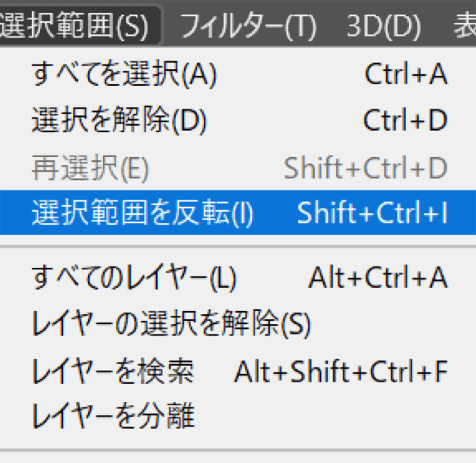Open the partially visible 表示 menu
476x463 pixels.
[x=464, y=24]
